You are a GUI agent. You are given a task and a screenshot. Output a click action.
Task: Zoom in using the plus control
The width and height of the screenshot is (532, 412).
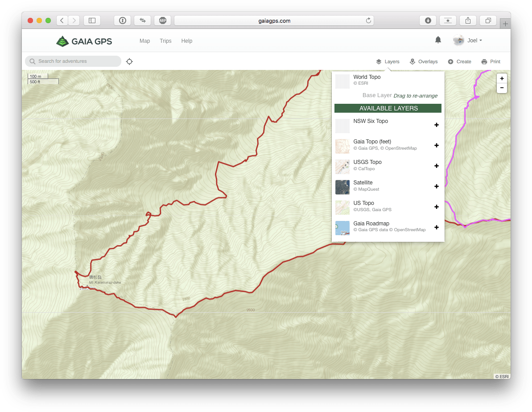[x=502, y=78]
